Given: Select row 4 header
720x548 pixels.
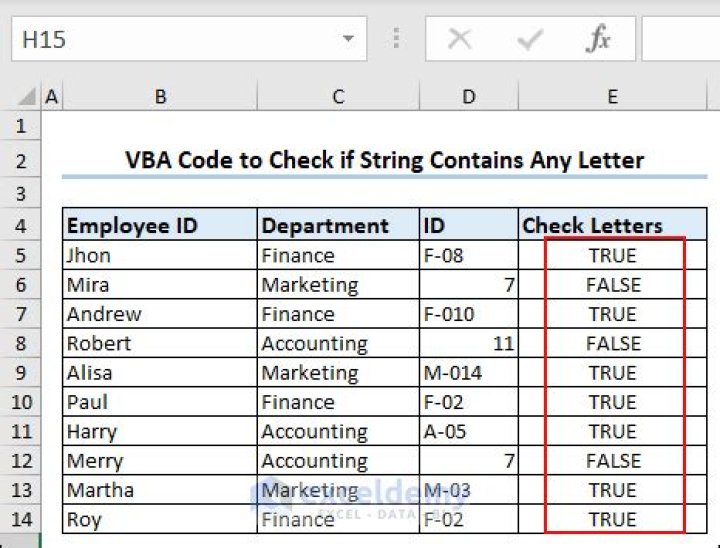Looking at the screenshot, I should click(x=21, y=226).
